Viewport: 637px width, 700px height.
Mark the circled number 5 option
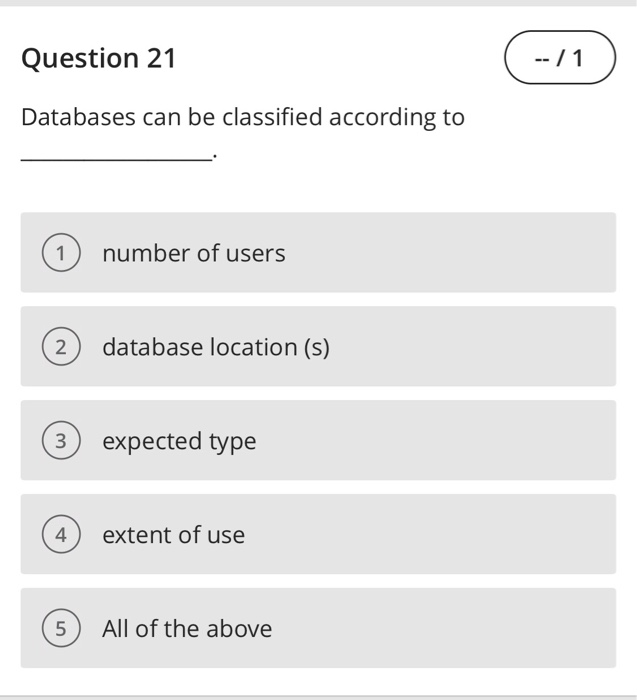(61, 628)
